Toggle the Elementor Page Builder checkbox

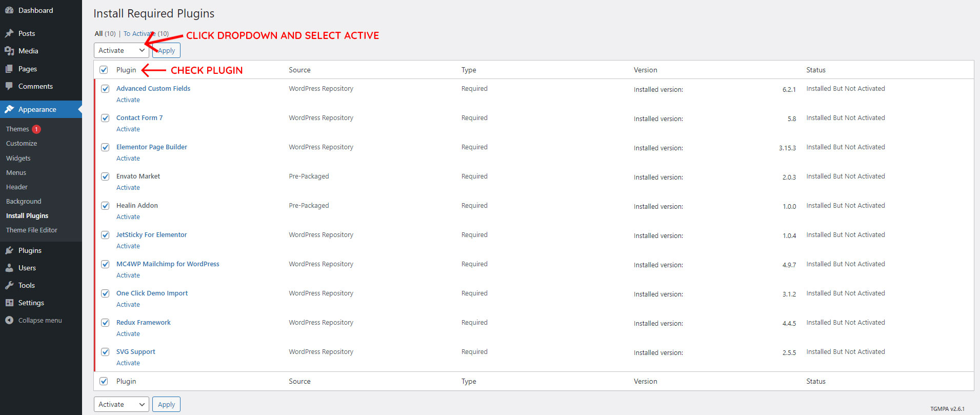[105, 147]
